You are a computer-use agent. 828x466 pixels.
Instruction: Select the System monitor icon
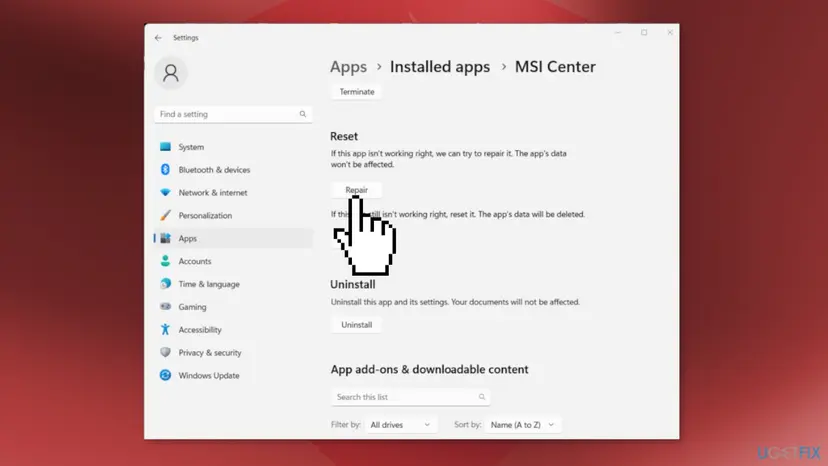165,146
